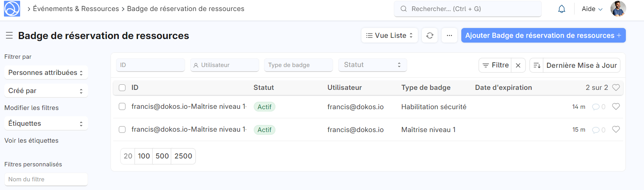The height and width of the screenshot is (190, 644).
Task: Open Vue Liste view switcher
Action: pos(389,35)
